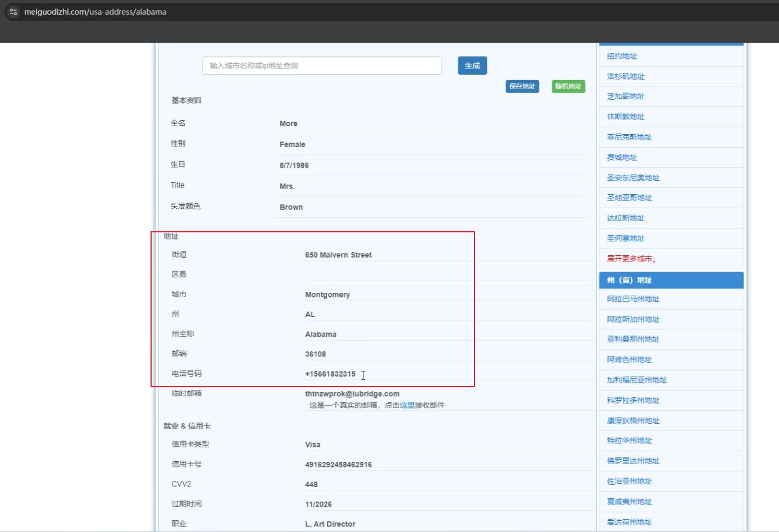Screen dimensions: 779x532
Task: Click the 这里 link to receive mail
Action: pos(407,405)
